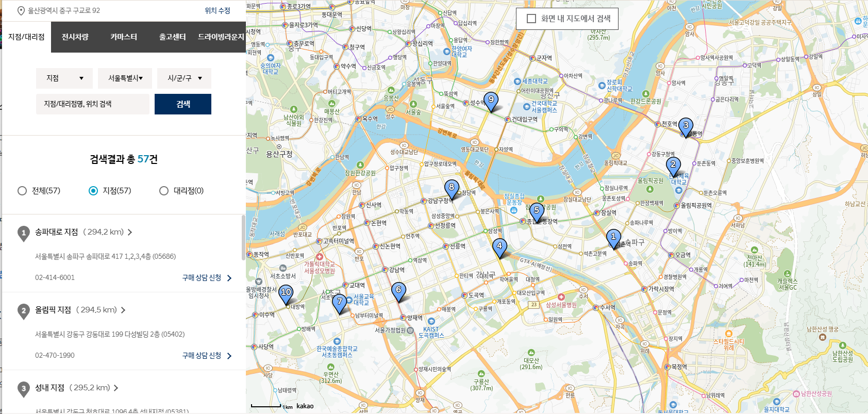The width and height of the screenshot is (868, 414).
Task: Click address 강동구 강동대로 199 text
Action: point(110,334)
